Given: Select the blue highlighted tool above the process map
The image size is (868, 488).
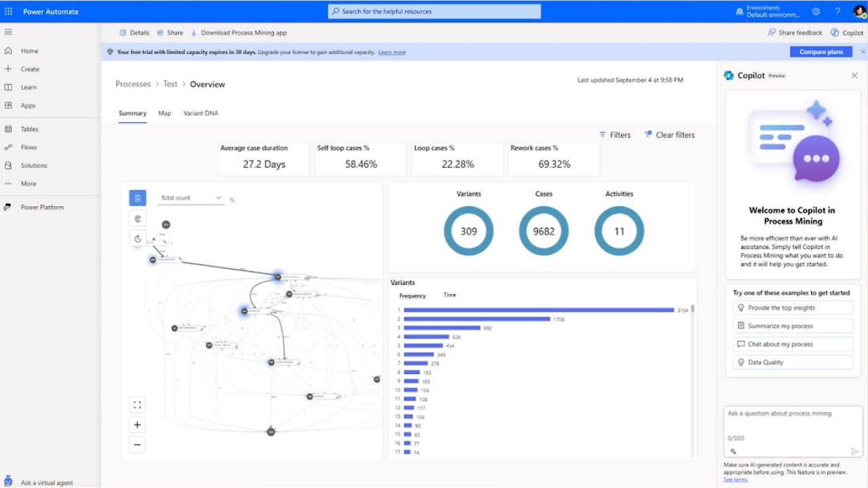Looking at the screenshot, I should click(138, 197).
